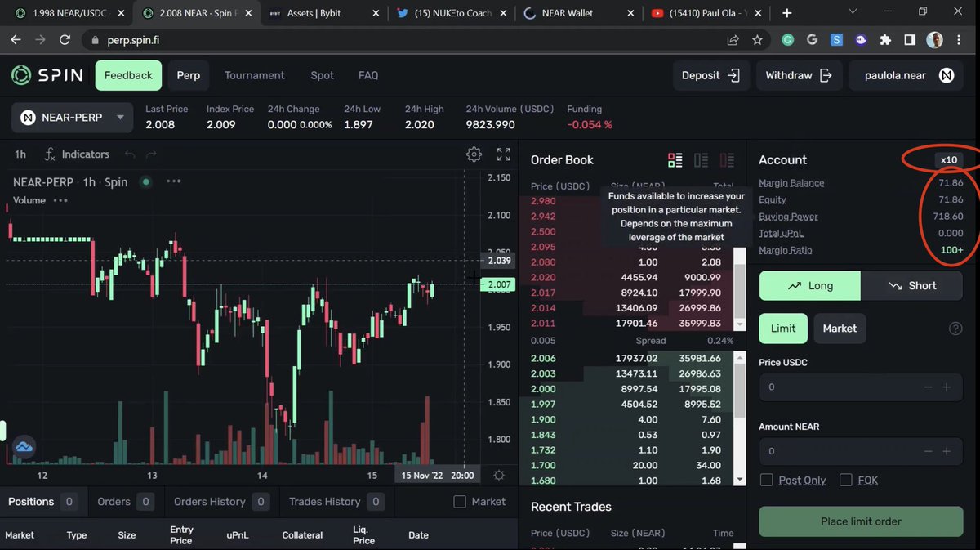Screen dimensions: 980x550
Task: Switch to Positions tab
Action: 42,502
